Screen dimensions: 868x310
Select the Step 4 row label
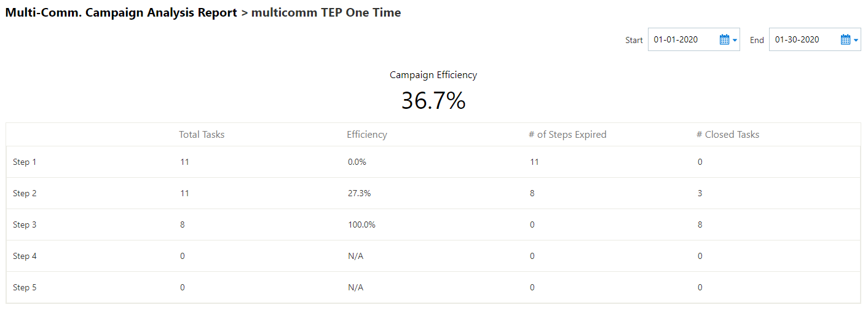point(25,256)
